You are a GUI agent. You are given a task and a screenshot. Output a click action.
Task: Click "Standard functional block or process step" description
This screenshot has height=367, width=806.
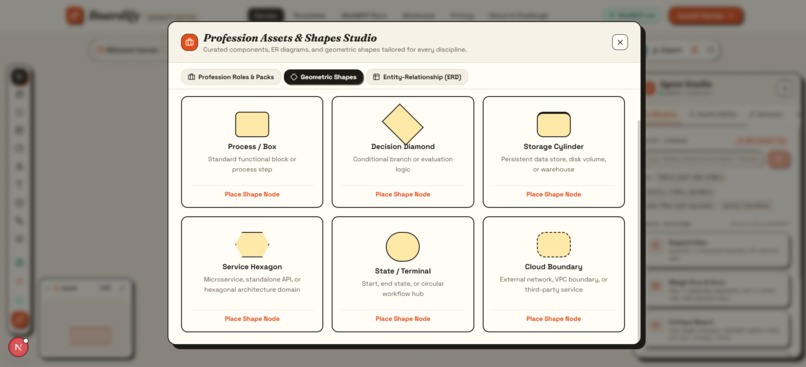tap(252, 164)
